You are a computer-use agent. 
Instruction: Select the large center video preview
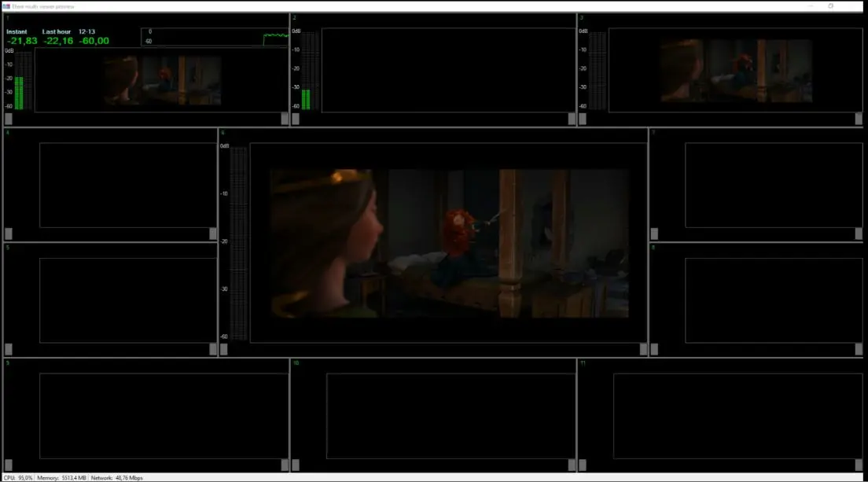pos(448,243)
